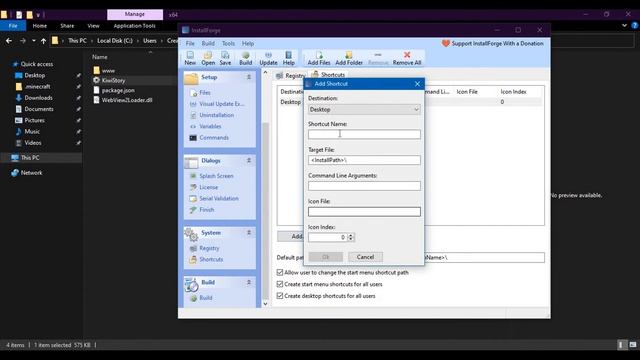Click the Add Files toolbar icon
Screen dimensions: 640x360
tap(319, 58)
